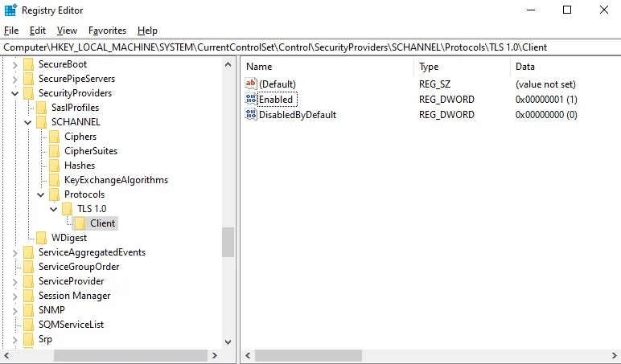Open the Edit menu
Screen dimensions: 621x364
(37, 31)
